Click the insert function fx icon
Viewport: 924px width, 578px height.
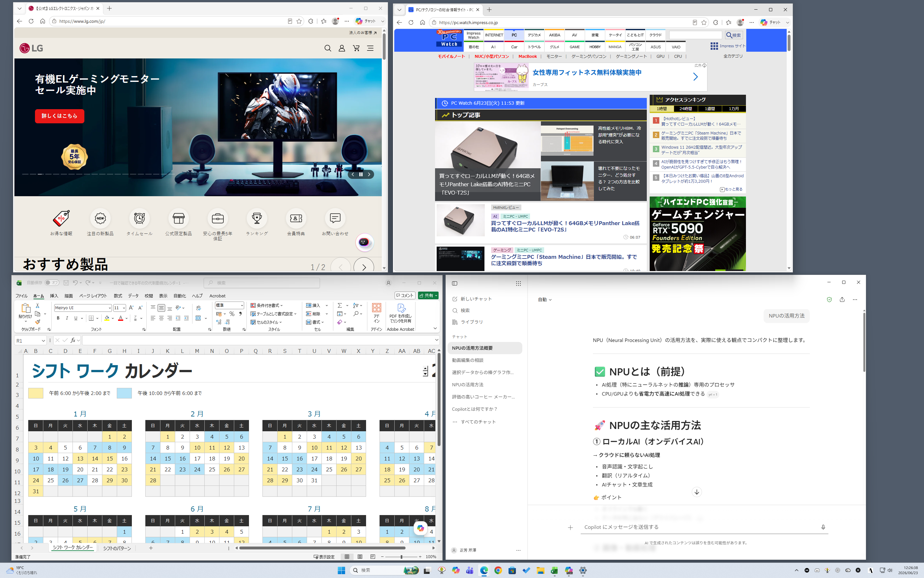pos(73,340)
